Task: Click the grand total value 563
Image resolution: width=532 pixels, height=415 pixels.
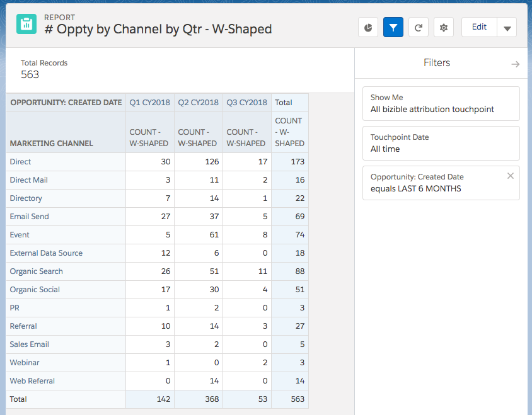Action: click(298, 399)
